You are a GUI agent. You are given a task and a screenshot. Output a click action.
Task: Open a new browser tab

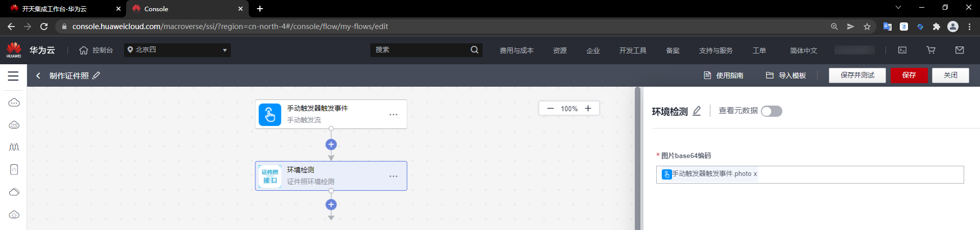pyautogui.click(x=260, y=9)
